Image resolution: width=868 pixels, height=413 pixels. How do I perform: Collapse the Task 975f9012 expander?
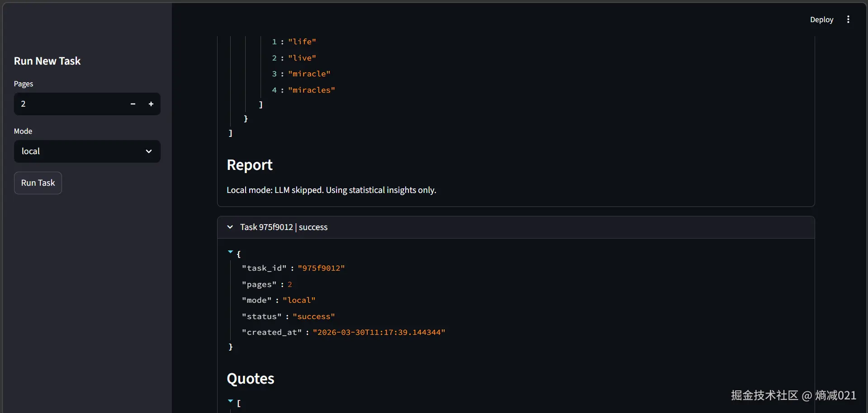click(x=284, y=227)
